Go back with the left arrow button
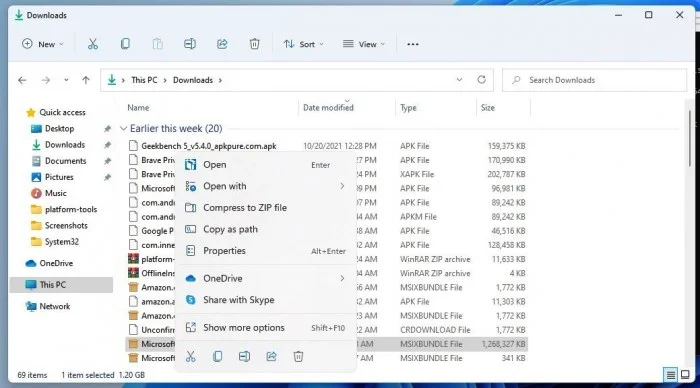This screenshot has height=388, width=700. coord(22,80)
